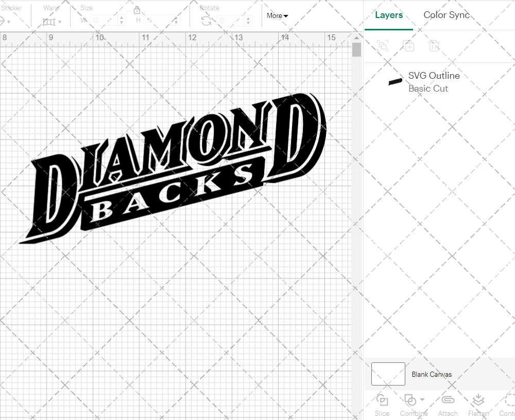Viewport: 515px width, 420px height.
Task: Open the Combine dropdown arrow
Action: 423,399
